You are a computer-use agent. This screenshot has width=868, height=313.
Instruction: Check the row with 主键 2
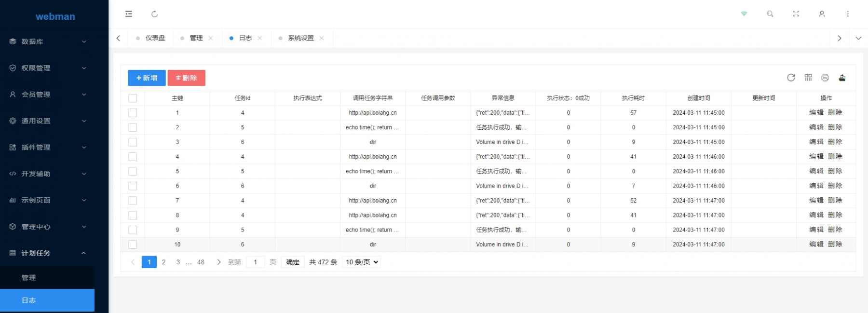coord(133,127)
